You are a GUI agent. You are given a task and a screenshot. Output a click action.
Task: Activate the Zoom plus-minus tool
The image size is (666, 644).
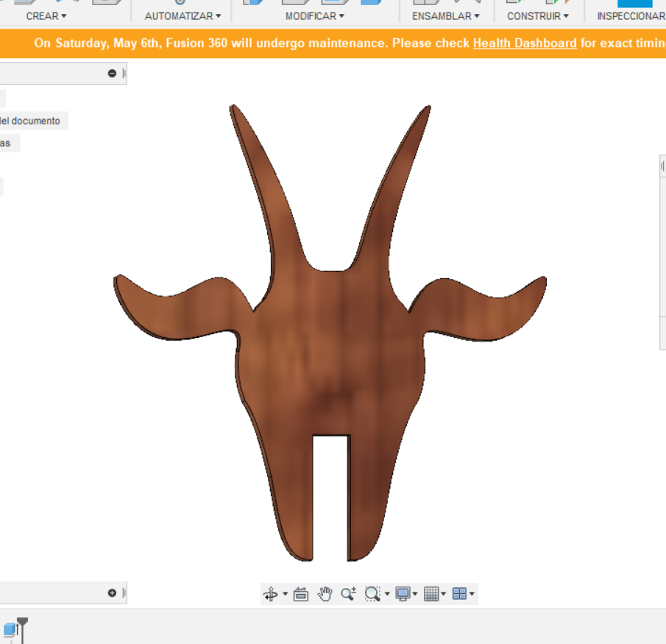(x=349, y=593)
